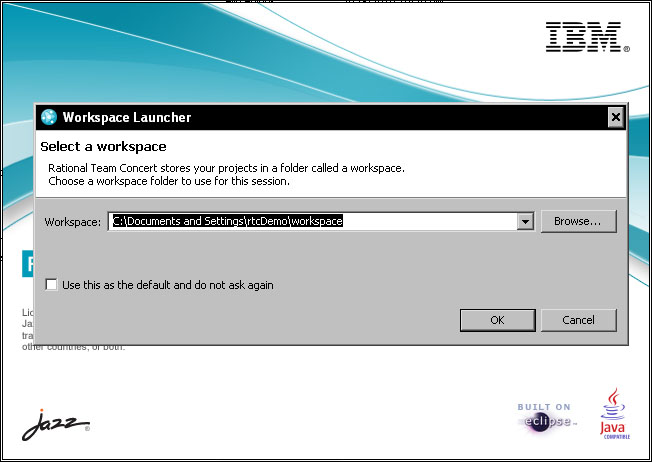Image resolution: width=652 pixels, height=462 pixels.
Task: Open the Browse... folder chooser
Action: [578, 221]
